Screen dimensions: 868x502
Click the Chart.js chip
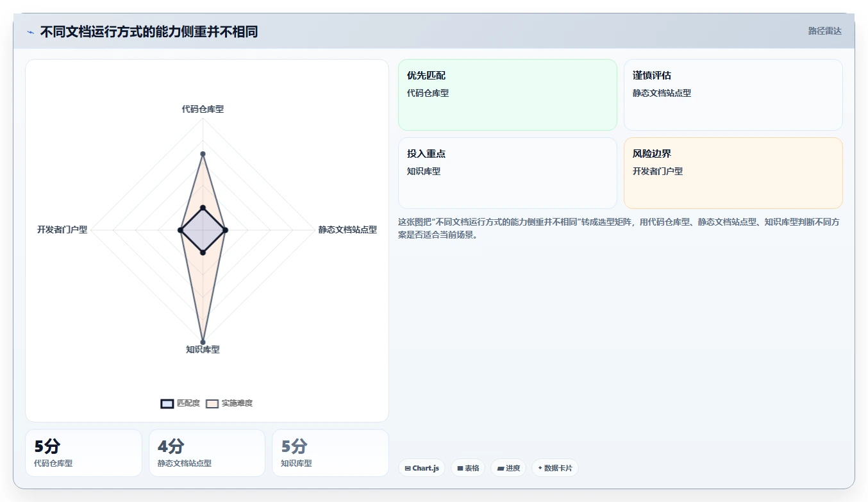pos(422,468)
